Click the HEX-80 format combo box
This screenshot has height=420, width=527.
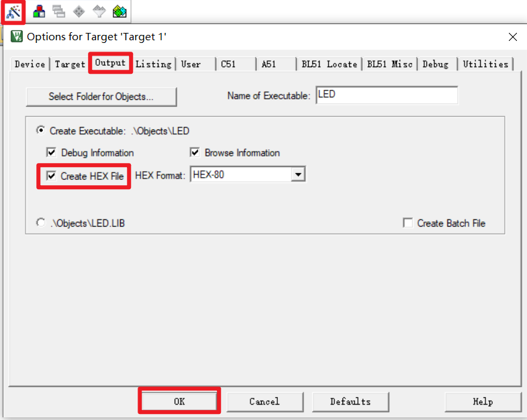point(247,174)
